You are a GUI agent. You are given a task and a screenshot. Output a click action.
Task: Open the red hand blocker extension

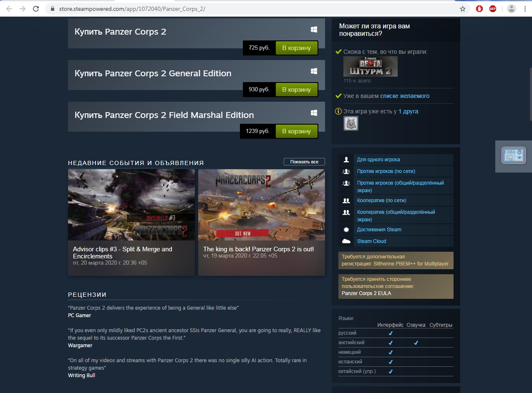(x=479, y=9)
